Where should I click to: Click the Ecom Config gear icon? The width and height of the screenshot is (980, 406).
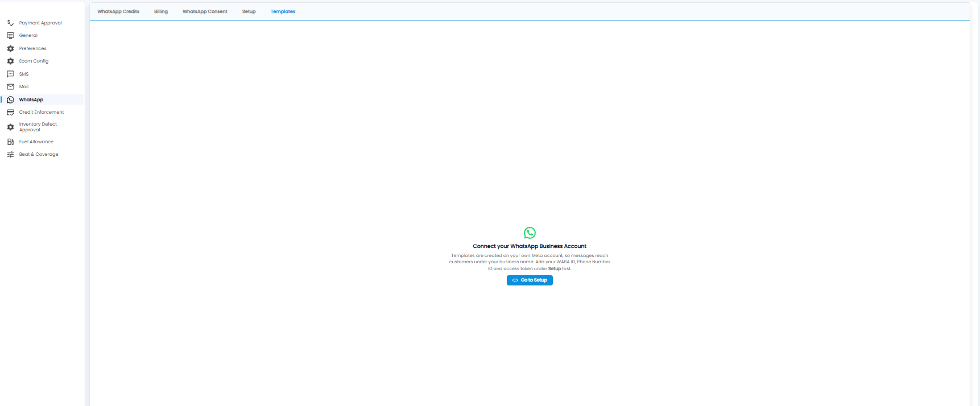10,61
